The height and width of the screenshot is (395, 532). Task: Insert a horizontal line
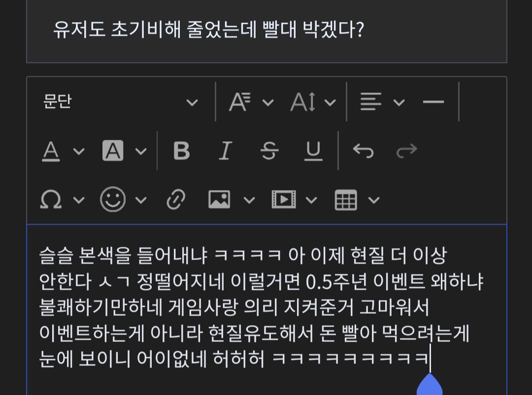pos(433,101)
